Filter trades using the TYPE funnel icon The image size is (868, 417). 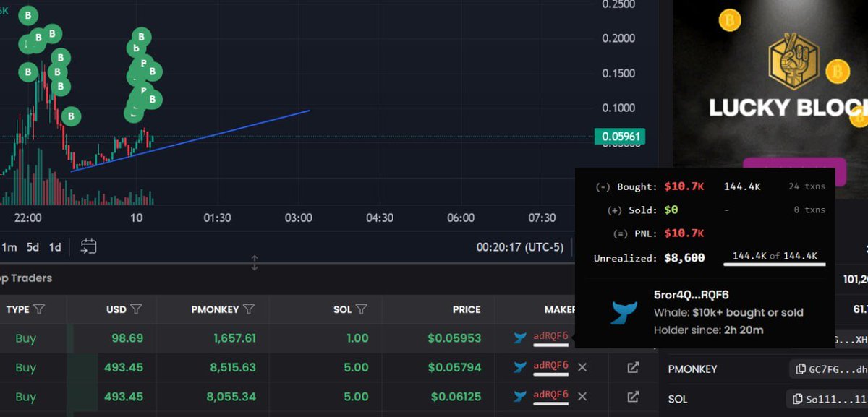pos(39,309)
